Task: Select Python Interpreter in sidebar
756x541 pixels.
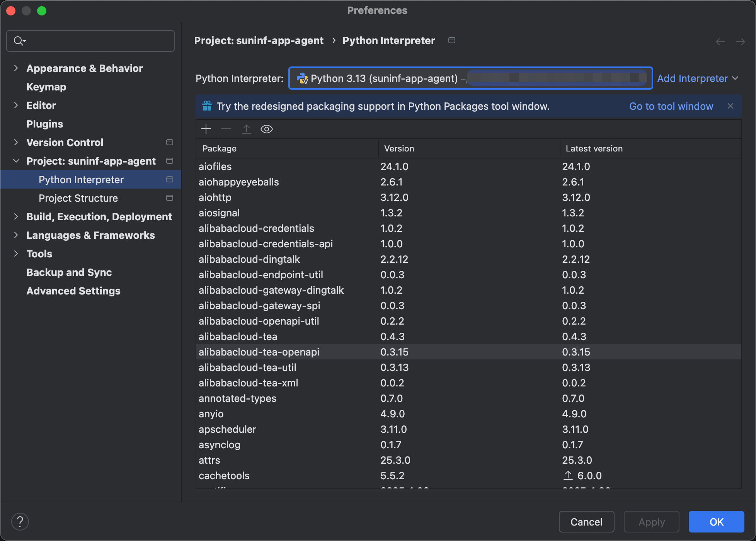Action: click(x=91, y=179)
